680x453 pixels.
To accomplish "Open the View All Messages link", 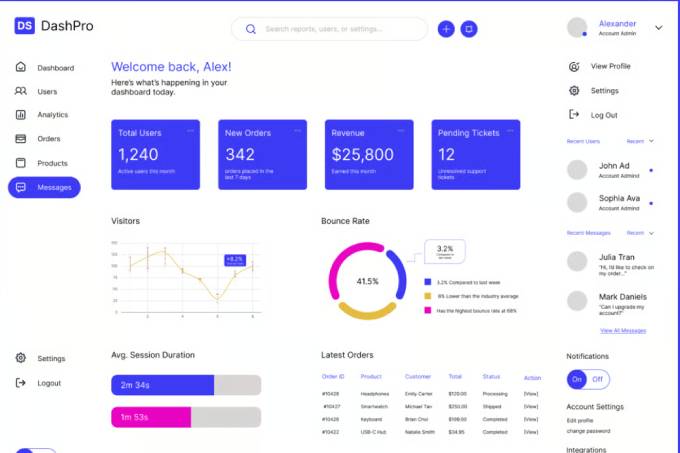I will [x=622, y=330].
